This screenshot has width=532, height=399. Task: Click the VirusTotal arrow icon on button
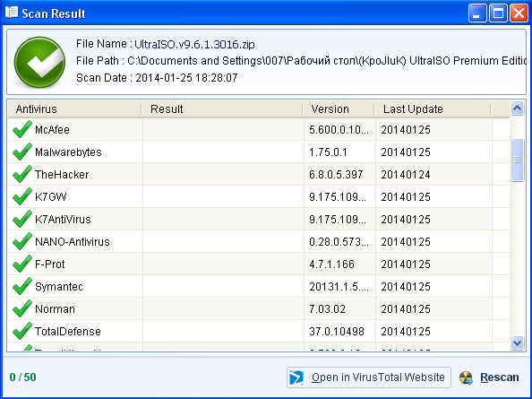tap(296, 377)
